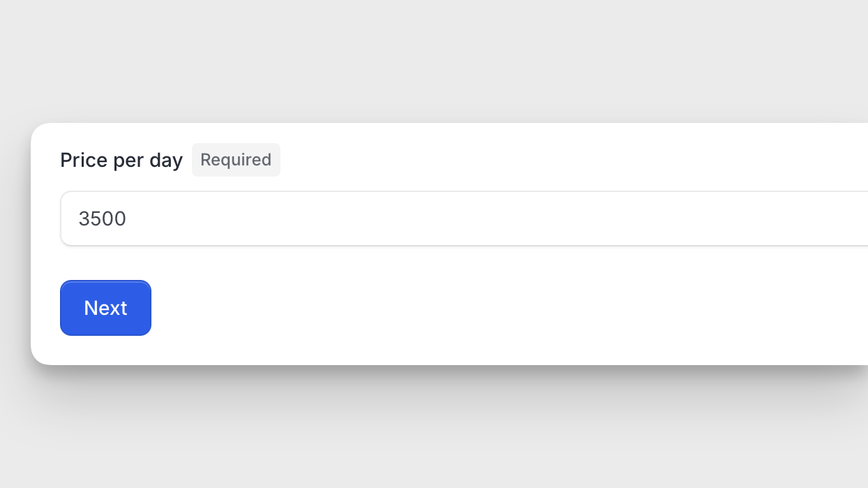Click the Required badge
The width and height of the screenshot is (868, 488).
click(x=236, y=160)
